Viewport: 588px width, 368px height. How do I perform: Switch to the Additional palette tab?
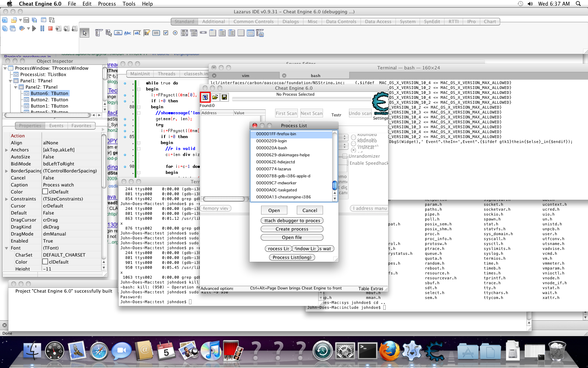click(213, 21)
